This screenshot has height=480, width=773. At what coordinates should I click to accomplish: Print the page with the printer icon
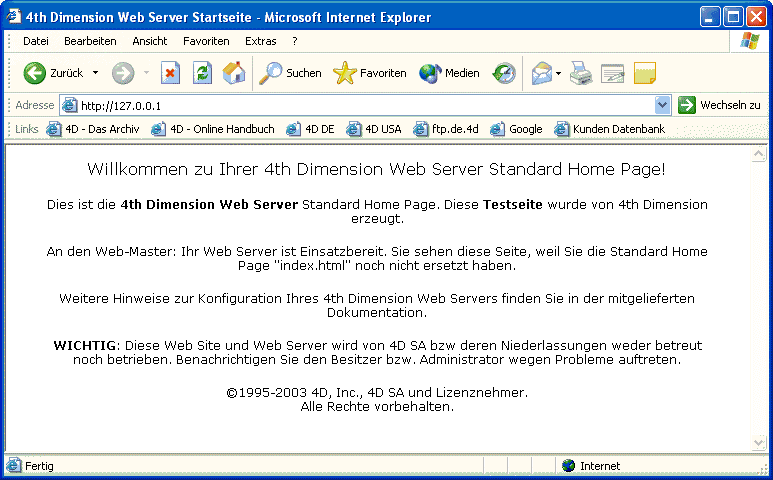(581, 73)
